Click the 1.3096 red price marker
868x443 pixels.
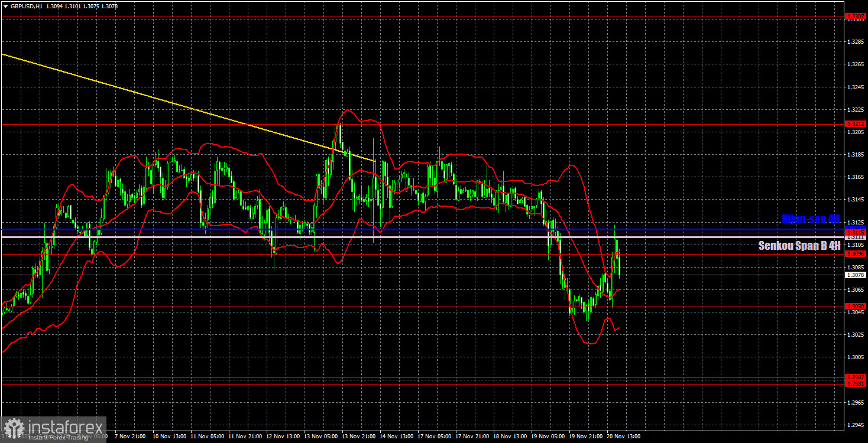coord(855,253)
